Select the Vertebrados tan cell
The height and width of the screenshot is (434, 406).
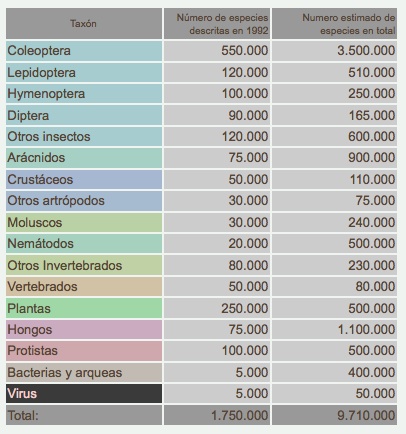(84, 287)
